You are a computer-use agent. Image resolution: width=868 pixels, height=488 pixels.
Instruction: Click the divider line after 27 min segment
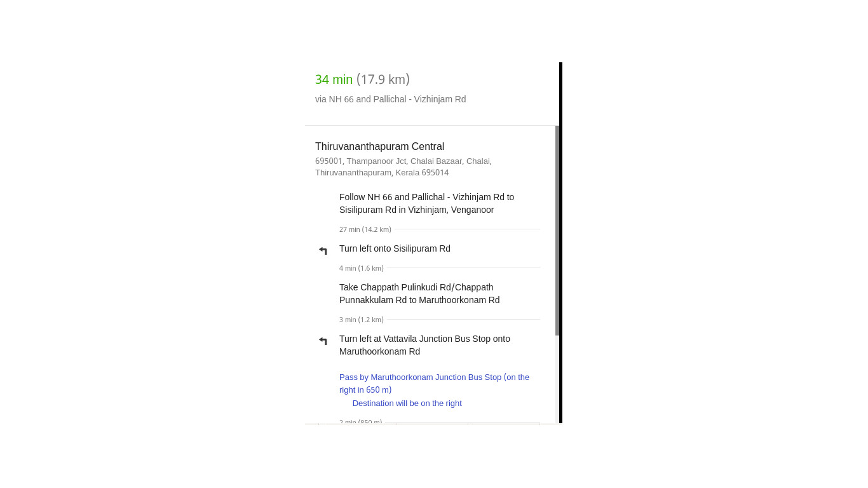tap(467, 229)
